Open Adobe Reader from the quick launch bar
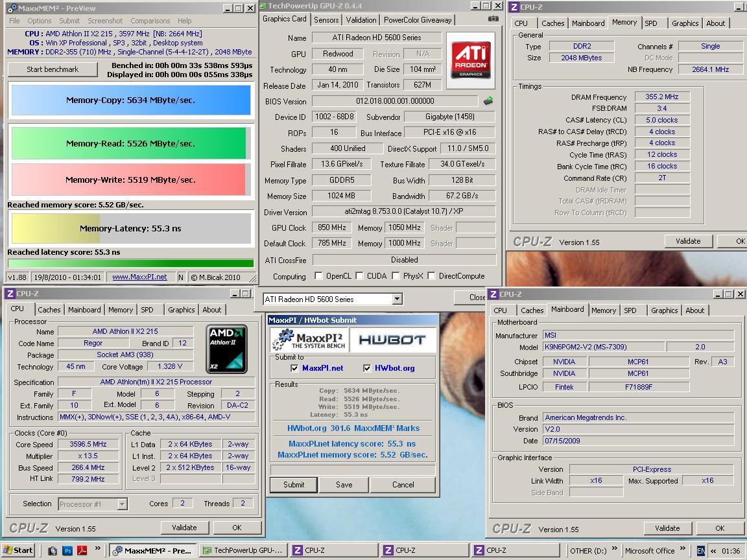 point(82,550)
